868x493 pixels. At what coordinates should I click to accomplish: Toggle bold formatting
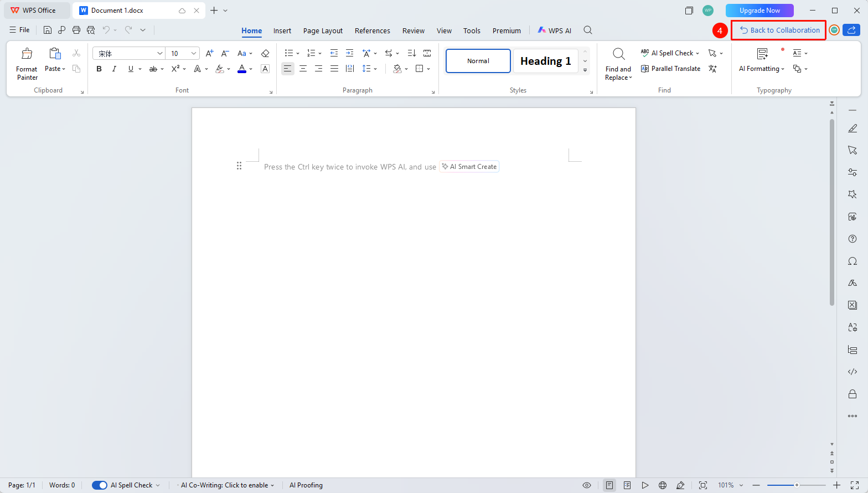click(99, 69)
